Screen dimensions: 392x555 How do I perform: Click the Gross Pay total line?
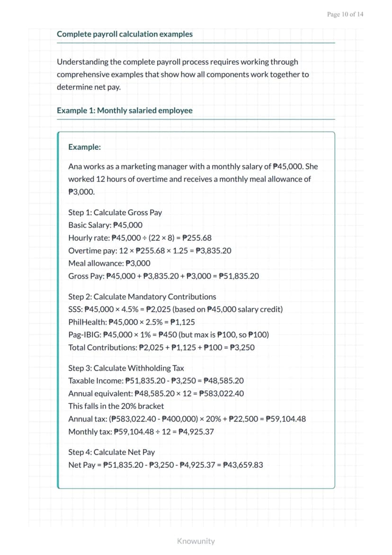tap(164, 276)
